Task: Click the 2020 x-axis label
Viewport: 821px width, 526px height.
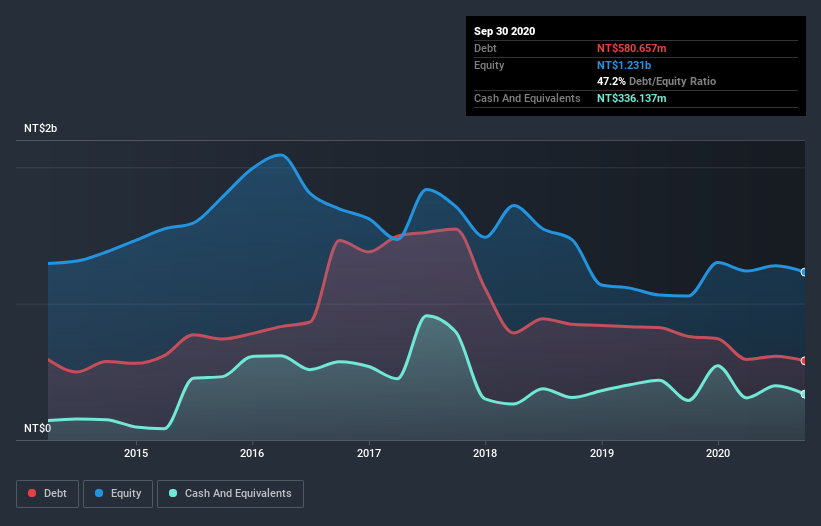Action: (718, 453)
